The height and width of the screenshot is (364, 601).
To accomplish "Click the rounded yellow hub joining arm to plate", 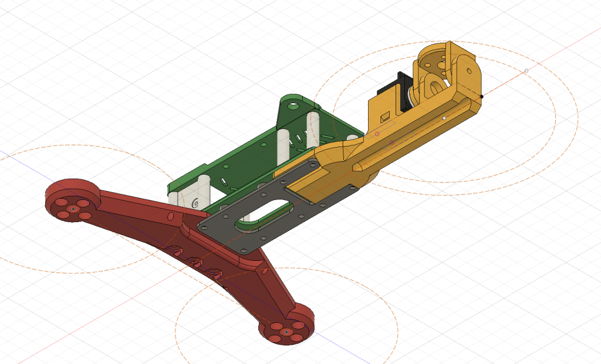I will pos(340,151).
